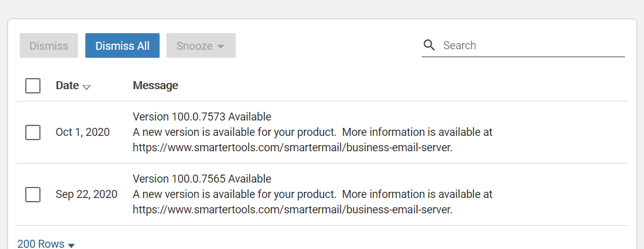Select the Sep 22, 2020 date cell
This screenshot has width=644, height=249.
pyautogui.click(x=87, y=194)
